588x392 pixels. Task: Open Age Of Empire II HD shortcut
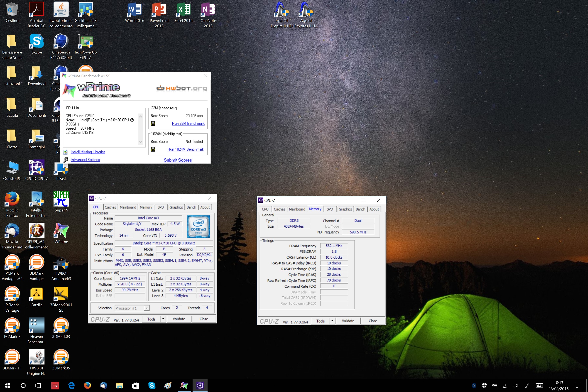pyautogui.click(x=282, y=15)
